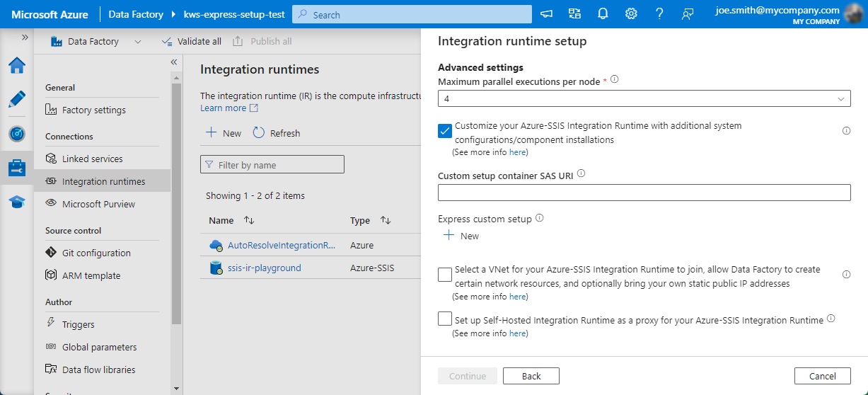The image size is (868, 395).
Task: Show info for Custom setup container SAS URI
Action: (581, 173)
